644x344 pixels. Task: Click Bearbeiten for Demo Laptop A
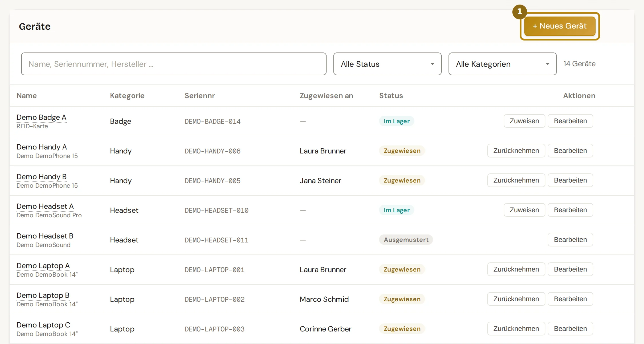point(570,269)
